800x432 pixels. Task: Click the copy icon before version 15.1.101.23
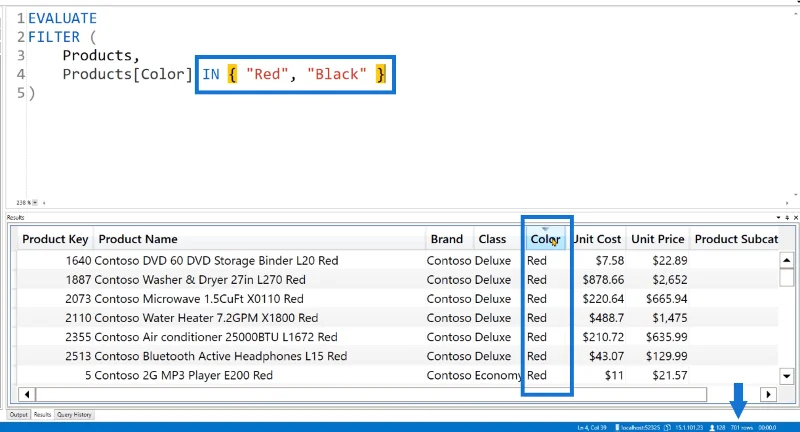668,427
